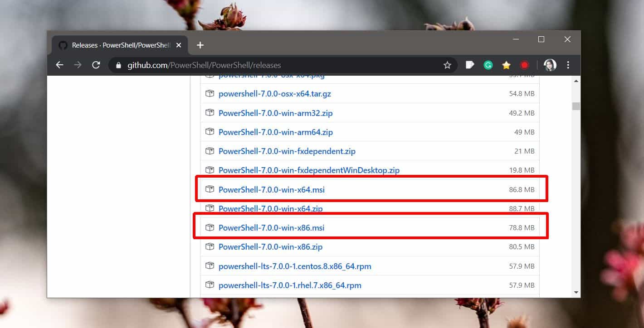Open the yellow star bookmarks extension
The image size is (644, 328).
point(506,65)
